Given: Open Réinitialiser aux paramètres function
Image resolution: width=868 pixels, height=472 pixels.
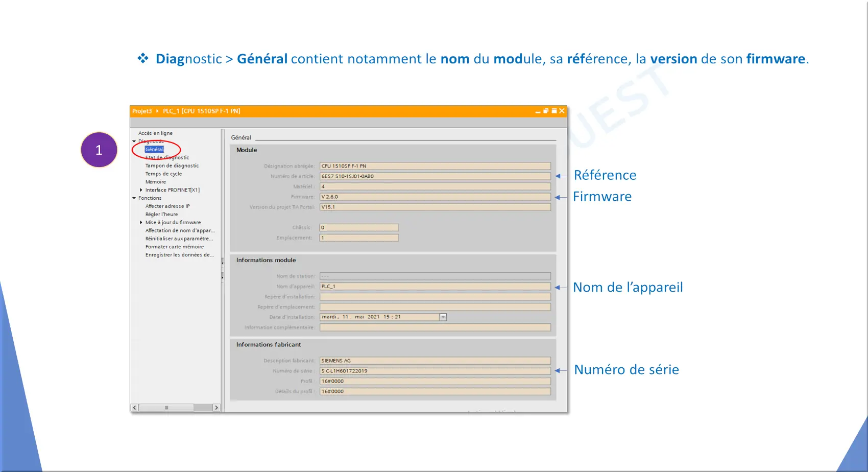Looking at the screenshot, I should point(179,239).
